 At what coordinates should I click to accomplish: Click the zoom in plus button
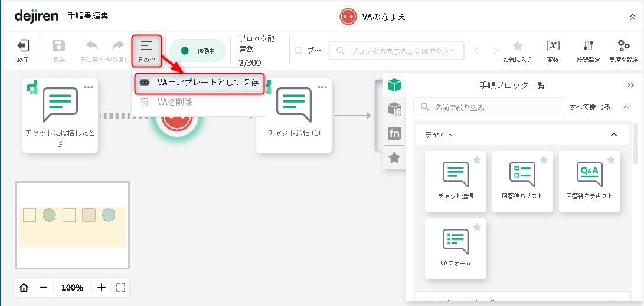click(x=102, y=288)
